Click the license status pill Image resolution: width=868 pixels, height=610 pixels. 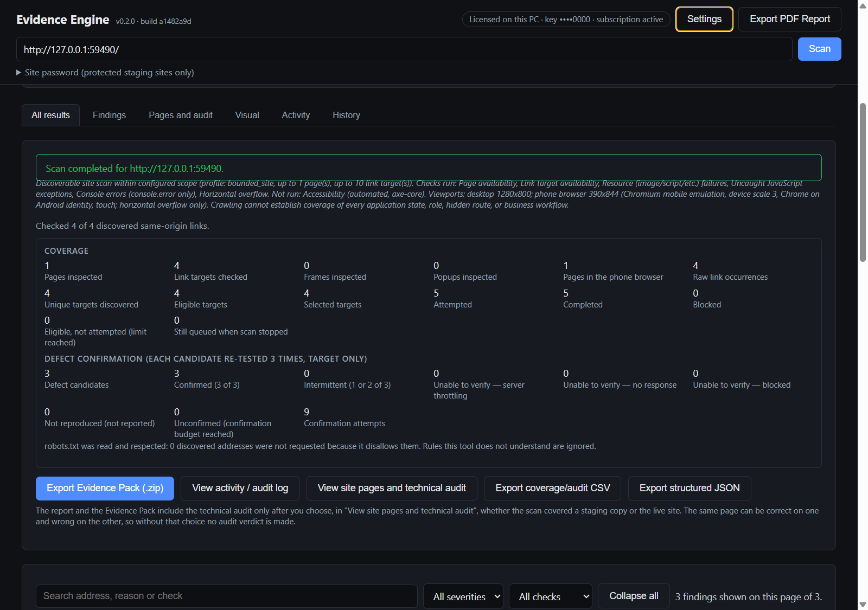click(x=566, y=20)
